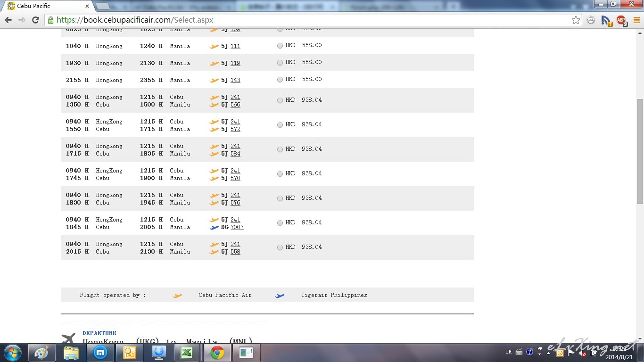Viewport: 644px width, 362px height.
Task: Select fare for connection via 5J 558
Action: (x=280, y=247)
